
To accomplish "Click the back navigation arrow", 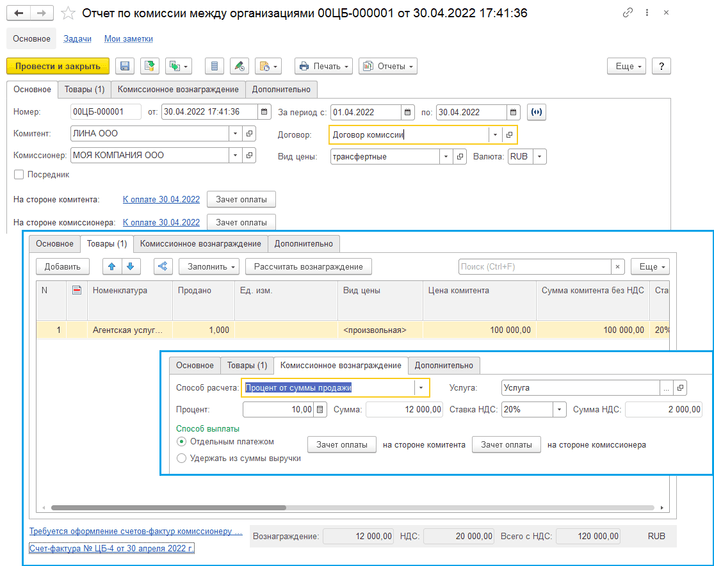I will (19, 13).
